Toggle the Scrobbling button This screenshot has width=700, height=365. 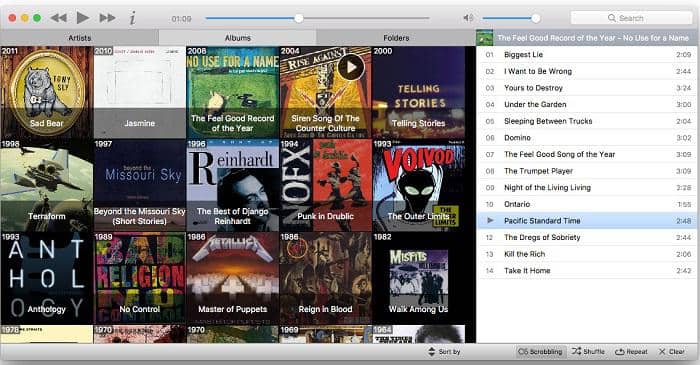pyautogui.click(x=540, y=352)
